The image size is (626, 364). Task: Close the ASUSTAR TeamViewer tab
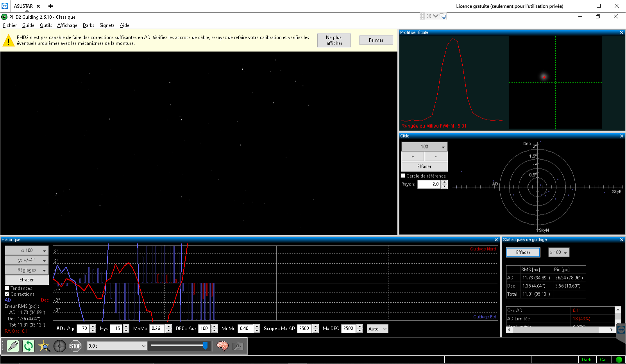(x=38, y=6)
